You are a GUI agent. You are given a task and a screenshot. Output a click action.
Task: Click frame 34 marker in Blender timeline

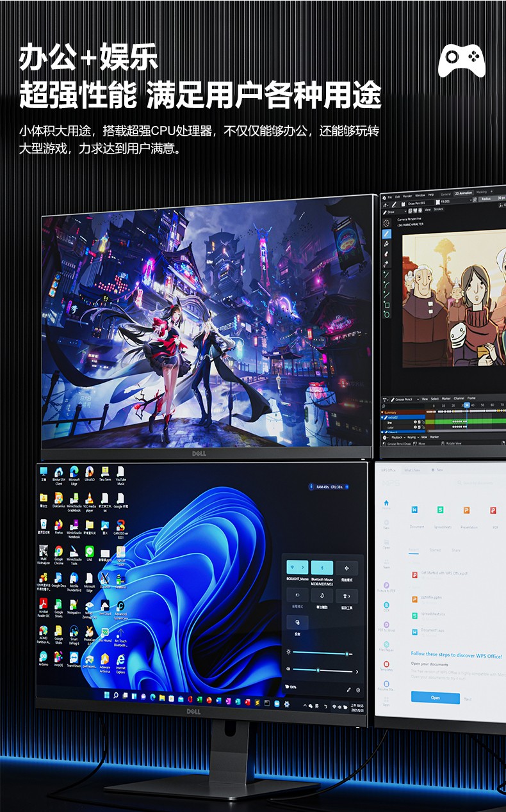click(x=466, y=405)
